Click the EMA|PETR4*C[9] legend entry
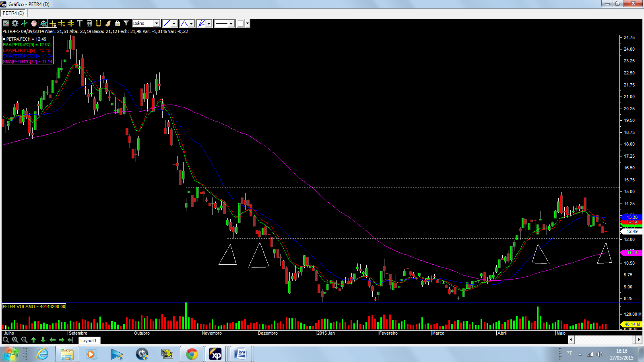 pos(26,45)
